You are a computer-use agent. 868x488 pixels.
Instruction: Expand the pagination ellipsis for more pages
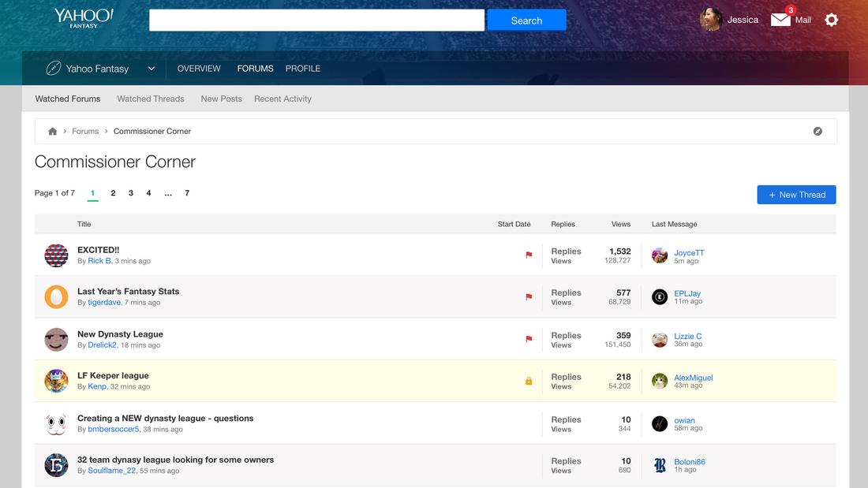point(168,193)
